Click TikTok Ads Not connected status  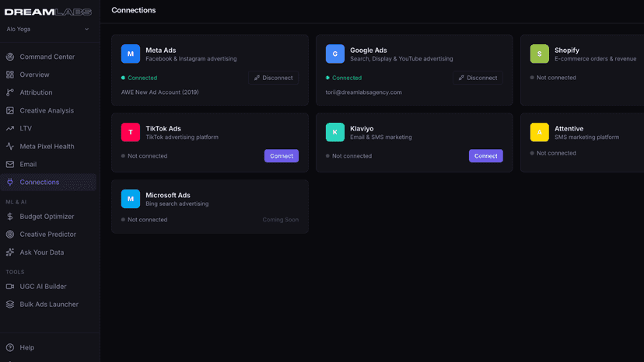pyautogui.click(x=144, y=156)
